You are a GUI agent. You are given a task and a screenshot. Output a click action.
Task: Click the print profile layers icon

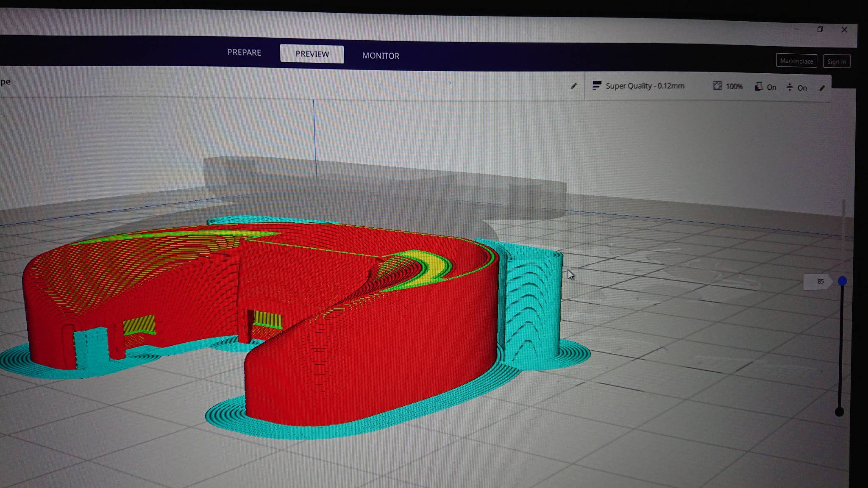pos(597,86)
